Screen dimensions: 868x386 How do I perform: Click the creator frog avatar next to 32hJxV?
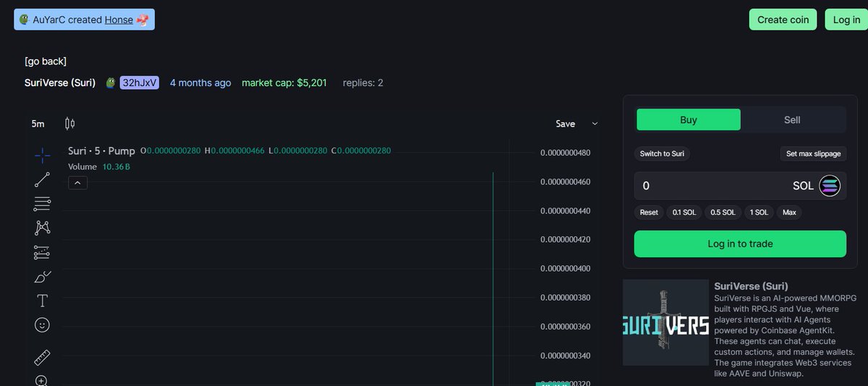tap(111, 83)
